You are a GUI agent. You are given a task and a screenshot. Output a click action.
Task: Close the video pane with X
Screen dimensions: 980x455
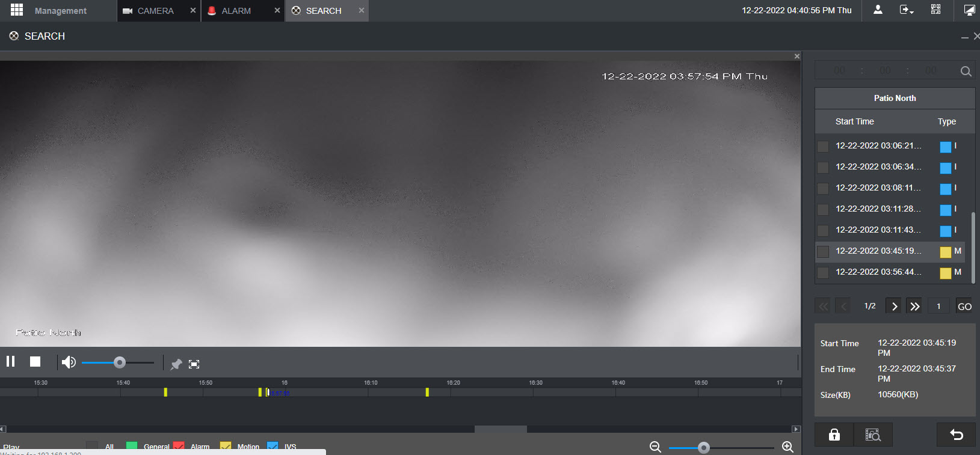tap(797, 56)
